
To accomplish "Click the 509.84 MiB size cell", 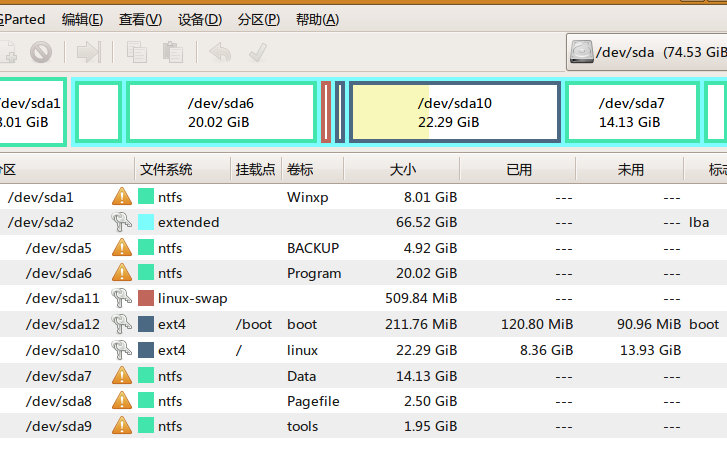I will [421, 298].
